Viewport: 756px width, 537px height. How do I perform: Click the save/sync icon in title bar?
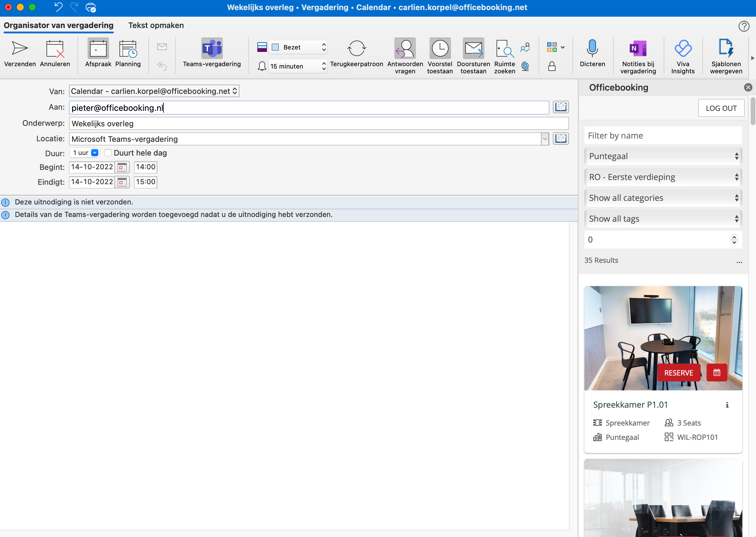[x=91, y=7]
